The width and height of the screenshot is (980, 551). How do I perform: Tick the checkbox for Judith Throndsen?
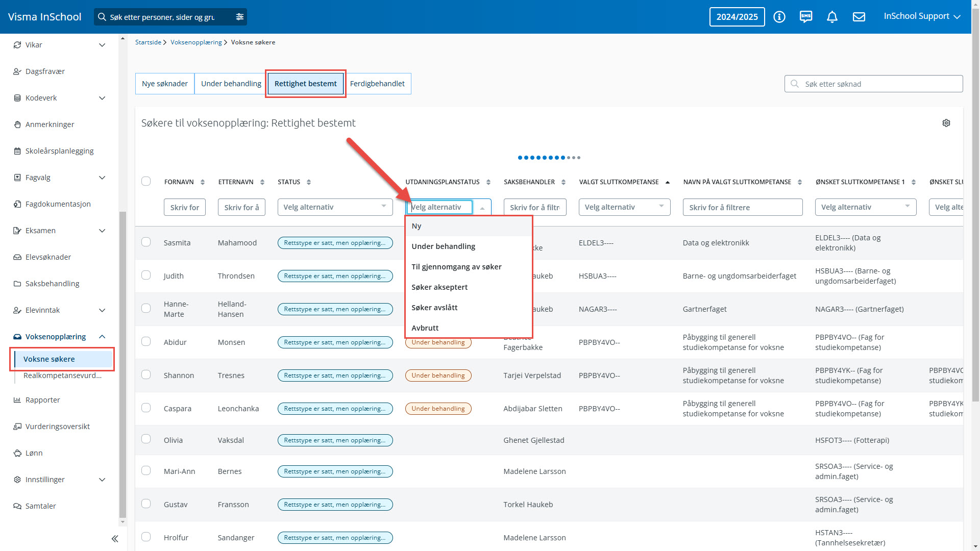click(x=146, y=275)
